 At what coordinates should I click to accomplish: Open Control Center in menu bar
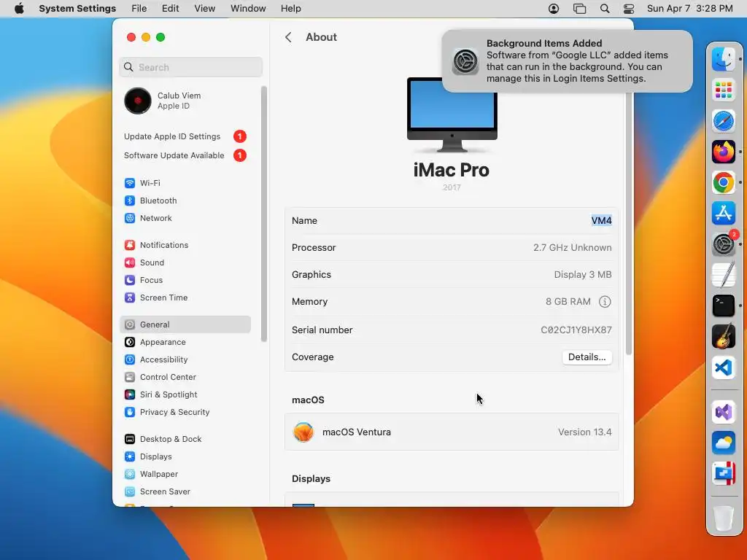coord(629,9)
